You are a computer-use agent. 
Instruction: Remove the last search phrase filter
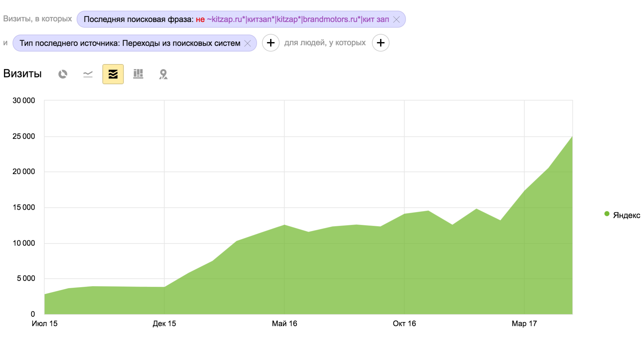coord(397,19)
